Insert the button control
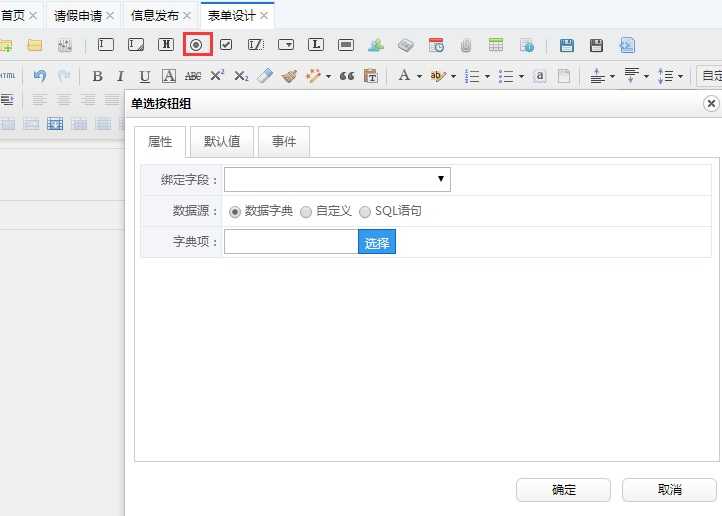The width and height of the screenshot is (722, 516). 346,45
